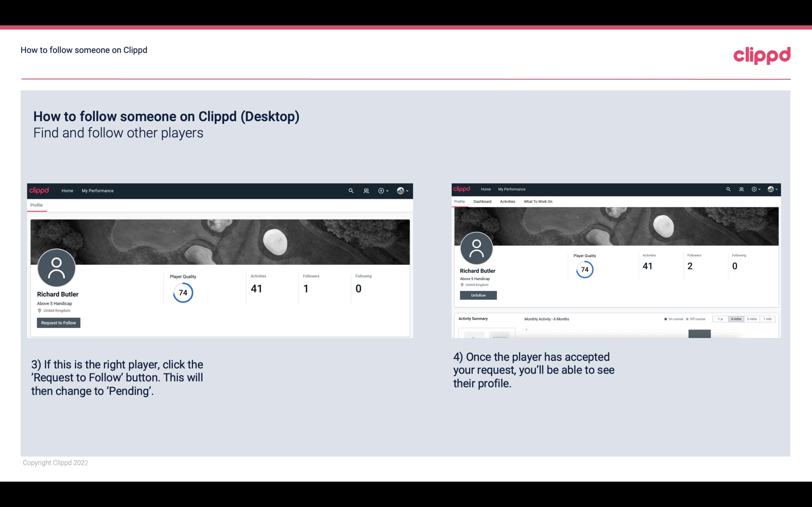The height and width of the screenshot is (507, 812).
Task: Select the 'My Performance' menu item
Action: [97, 190]
